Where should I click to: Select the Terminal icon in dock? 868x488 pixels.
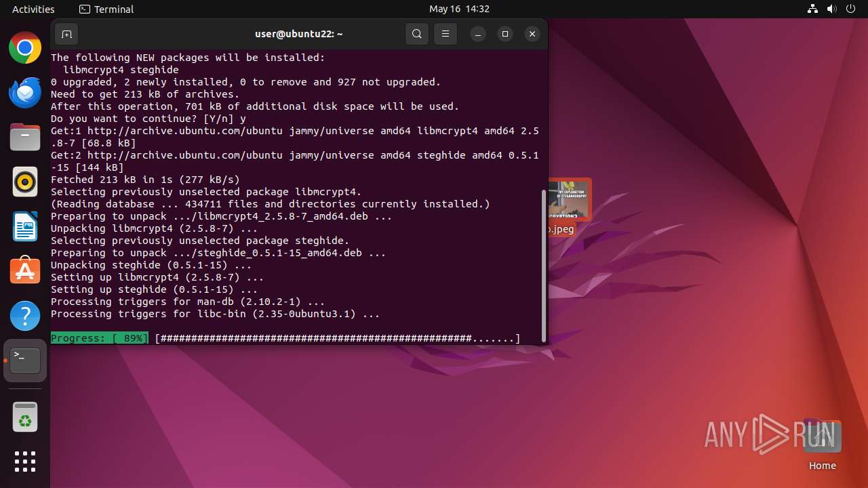25,361
